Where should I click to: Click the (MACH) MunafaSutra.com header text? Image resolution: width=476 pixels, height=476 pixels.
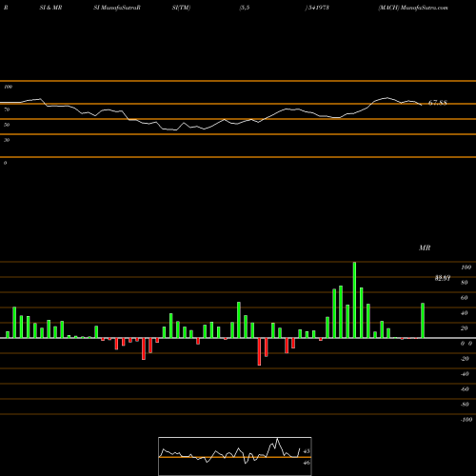(413, 8)
